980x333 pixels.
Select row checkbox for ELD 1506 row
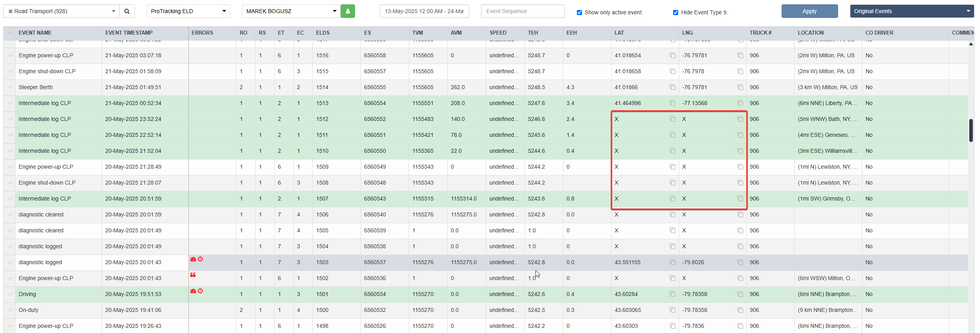click(x=10, y=214)
